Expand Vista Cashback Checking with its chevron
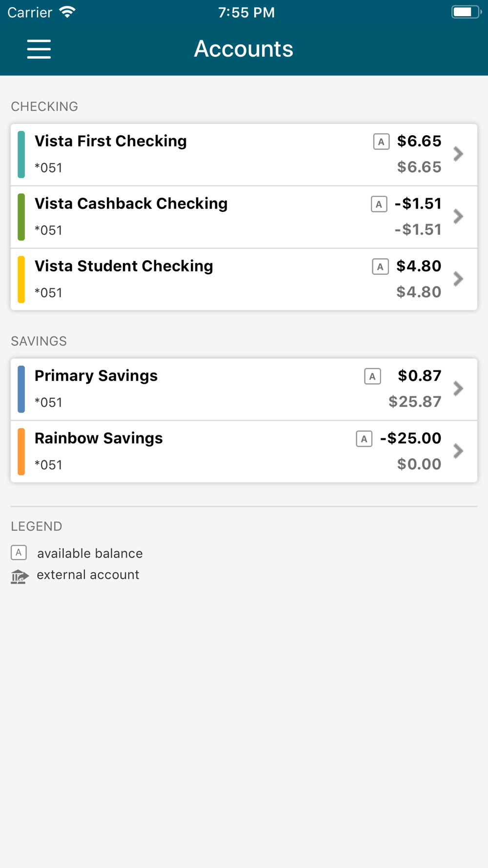 point(458,217)
